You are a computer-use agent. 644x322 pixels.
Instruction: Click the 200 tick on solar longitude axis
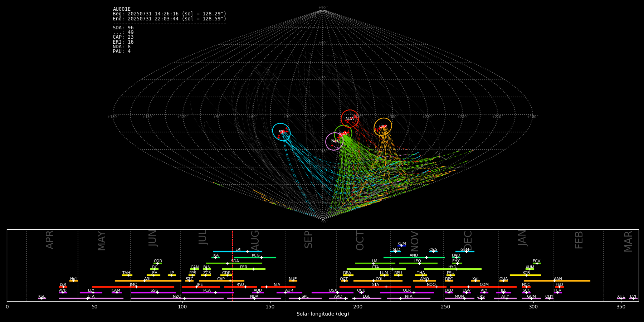coord(358,307)
